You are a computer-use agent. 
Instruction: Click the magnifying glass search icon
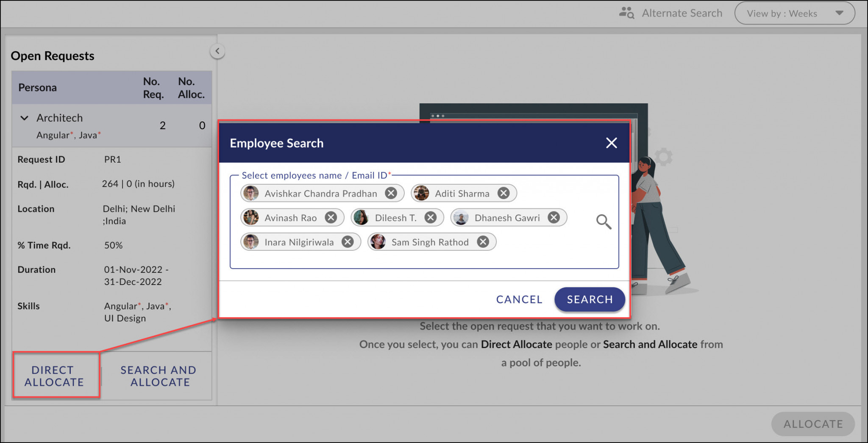coord(604,221)
